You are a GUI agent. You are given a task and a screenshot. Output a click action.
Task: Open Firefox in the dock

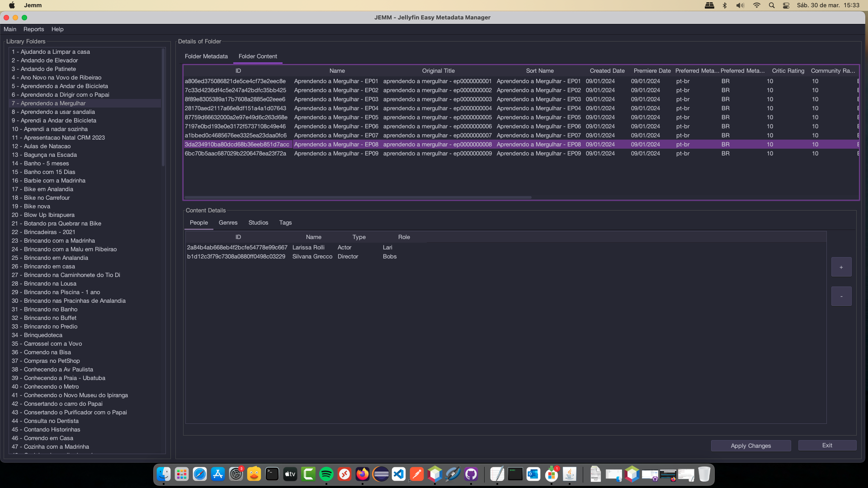click(362, 474)
